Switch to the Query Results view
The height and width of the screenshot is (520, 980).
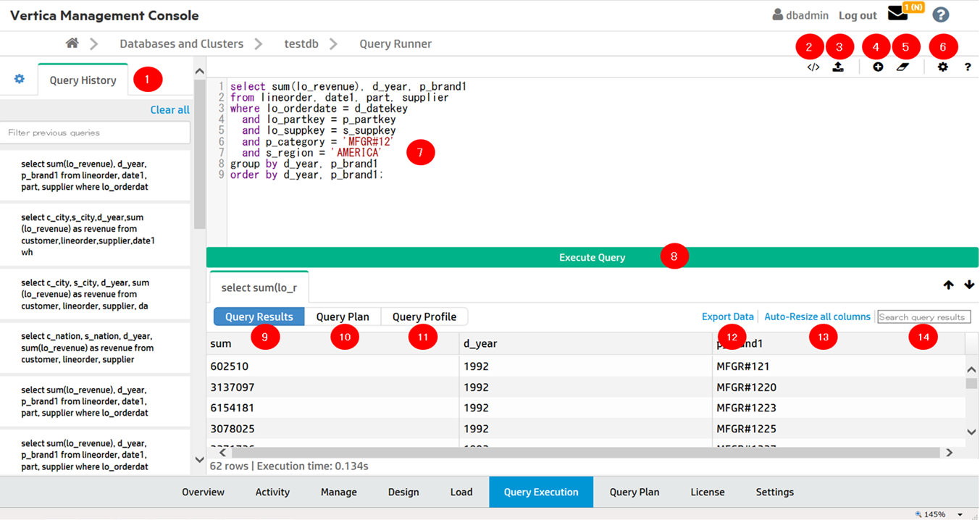(259, 316)
